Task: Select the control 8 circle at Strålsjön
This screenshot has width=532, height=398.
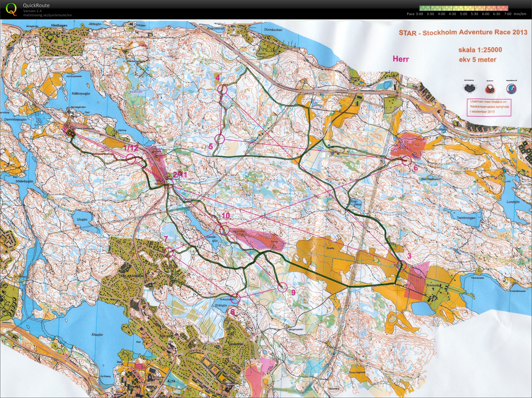Action: click(235, 298)
